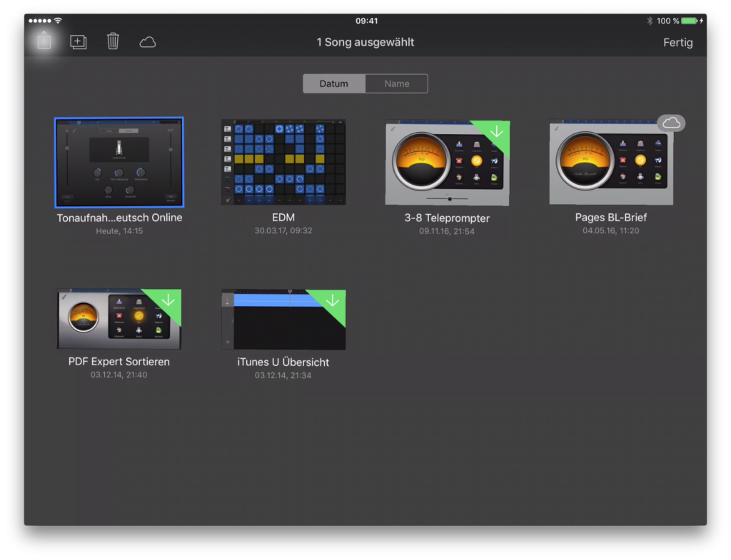Switch sorting to the Name tab
Viewport: 731px width, 560px height.
click(396, 83)
